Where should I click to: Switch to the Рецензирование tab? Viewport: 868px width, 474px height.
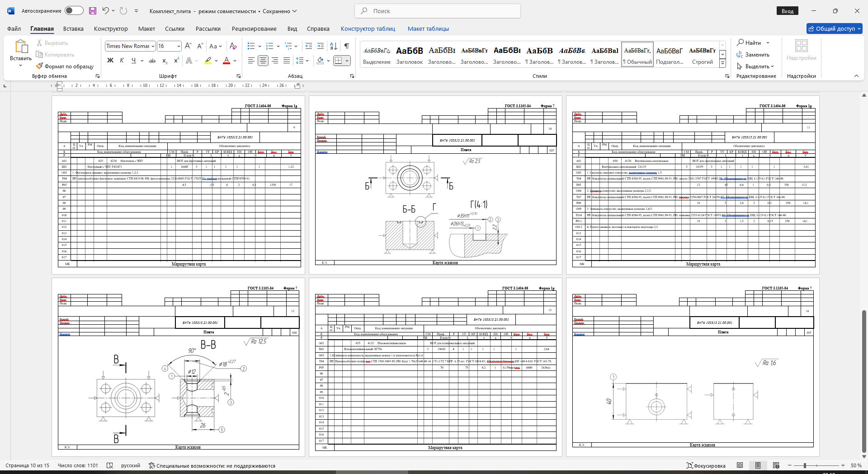[254, 28]
